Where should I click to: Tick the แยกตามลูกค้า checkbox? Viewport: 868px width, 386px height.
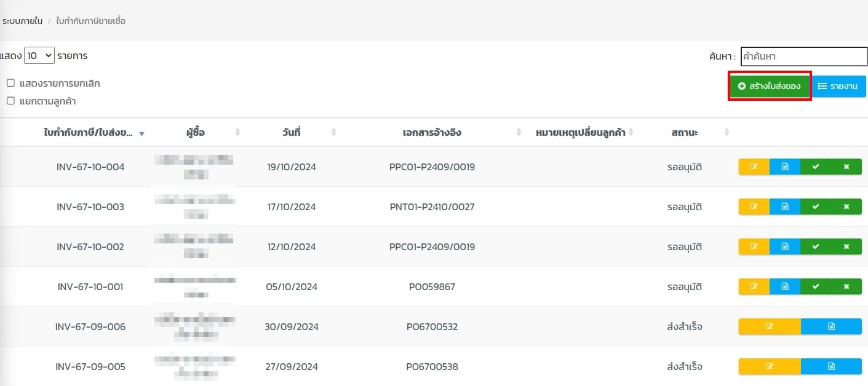pos(10,101)
